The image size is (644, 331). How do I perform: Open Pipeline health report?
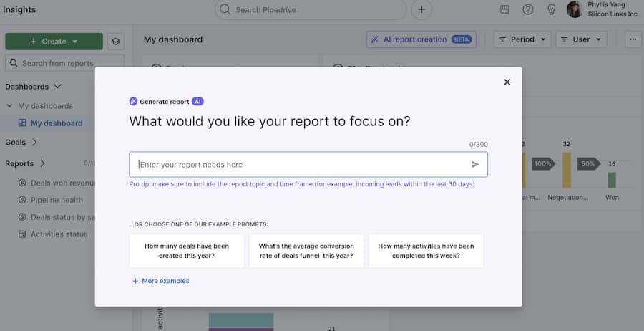click(57, 200)
